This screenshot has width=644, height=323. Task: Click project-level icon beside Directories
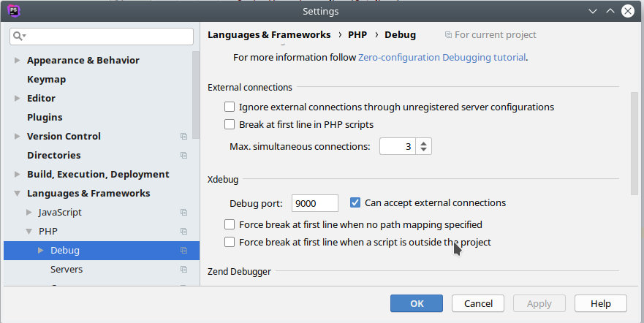coord(183,155)
